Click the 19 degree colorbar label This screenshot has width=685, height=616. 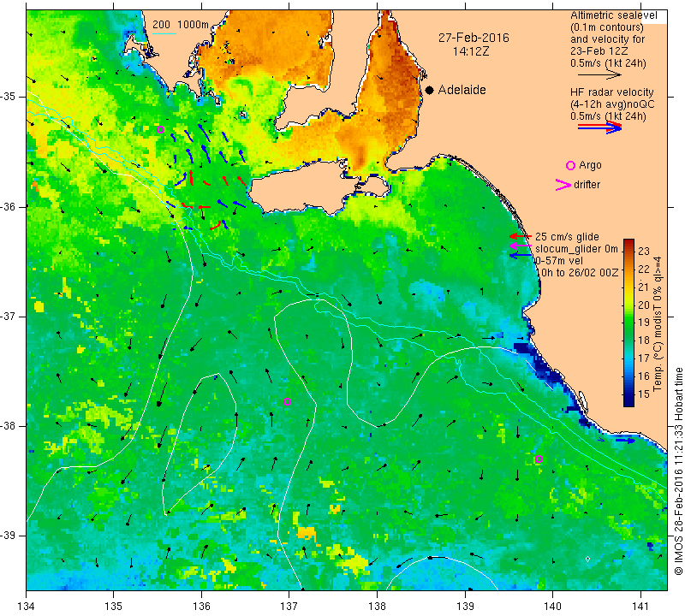[644, 323]
